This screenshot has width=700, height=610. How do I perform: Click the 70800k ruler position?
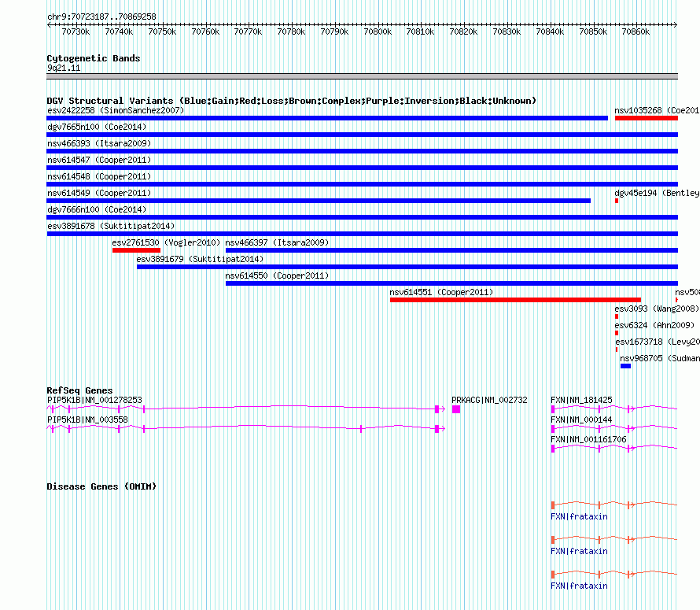point(378,31)
